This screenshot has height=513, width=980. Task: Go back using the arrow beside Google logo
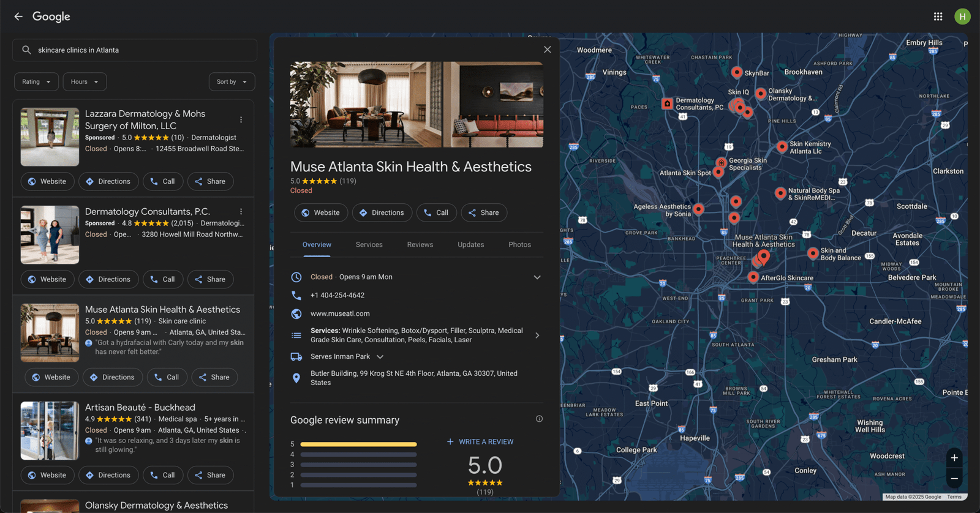[18, 17]
